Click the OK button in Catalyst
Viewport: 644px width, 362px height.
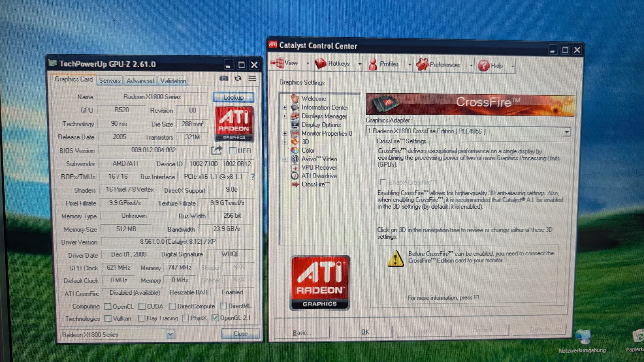coord(365,331)
